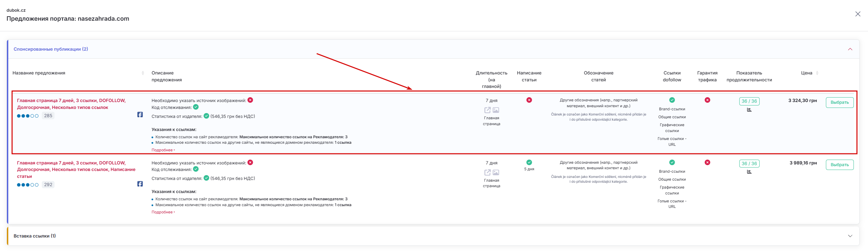This screenshot has width=868, height=252.
Task: Open bar chart icon in the 3 989,16 грн offer
Action: tap(749, 172)
